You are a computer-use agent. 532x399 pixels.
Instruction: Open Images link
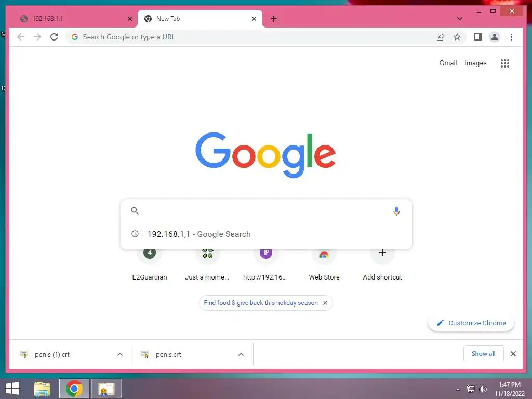(x=475, y=63)
